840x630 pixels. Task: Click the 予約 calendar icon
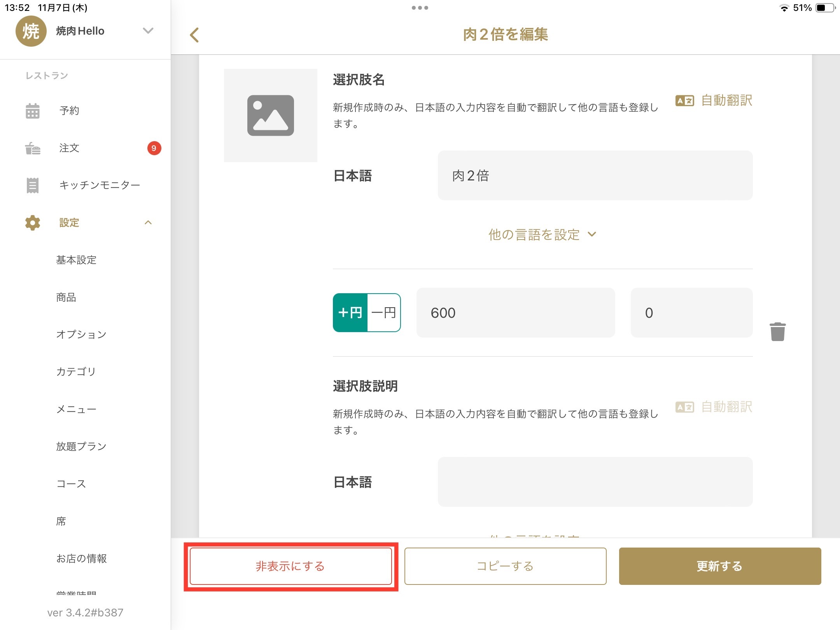click(x=33, y=110)
